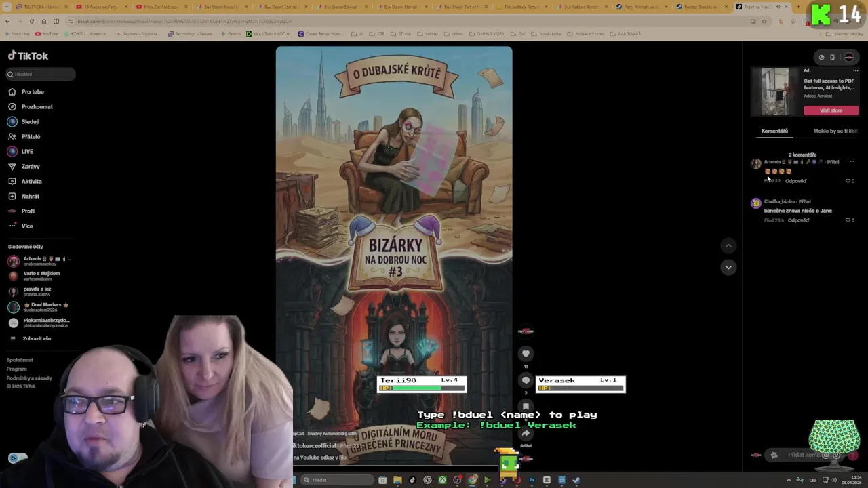Viewport: 868px width, 488px height.
Task: Go to next video with down chevron
Action: point(728,267)
